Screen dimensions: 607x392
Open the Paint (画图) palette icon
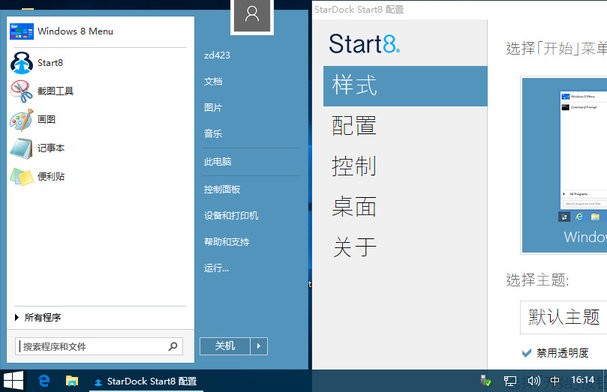click(x=21, y=120)
